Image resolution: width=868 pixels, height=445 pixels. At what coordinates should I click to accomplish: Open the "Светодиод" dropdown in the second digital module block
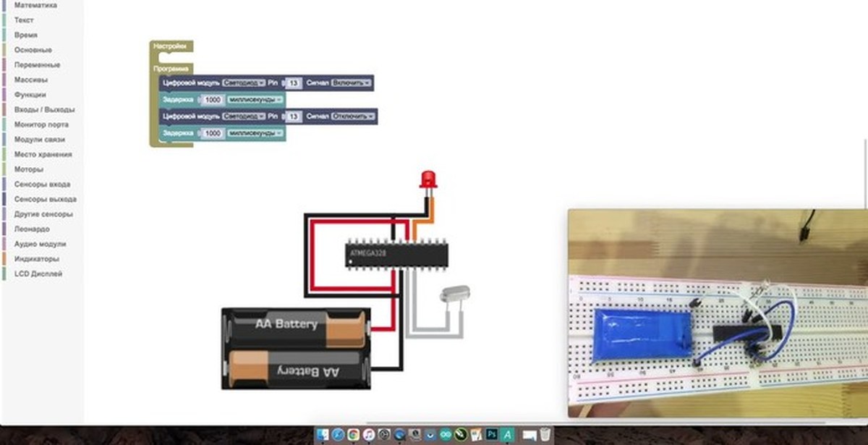[244, 116]
